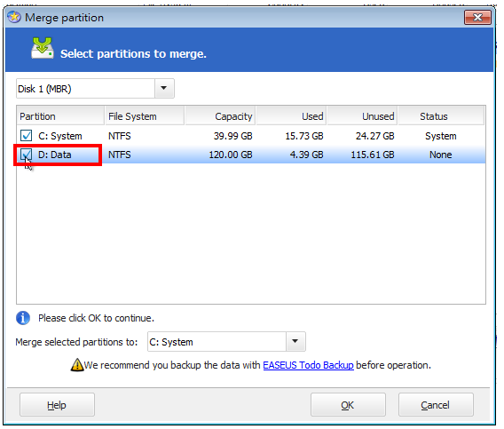
Task: Expand the Merge selected partitions to dropdown
Action: click(295, 341)
